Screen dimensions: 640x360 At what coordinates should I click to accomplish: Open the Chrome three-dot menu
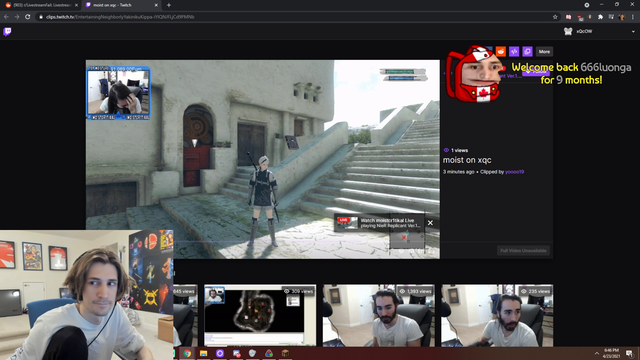click(633, 17)
